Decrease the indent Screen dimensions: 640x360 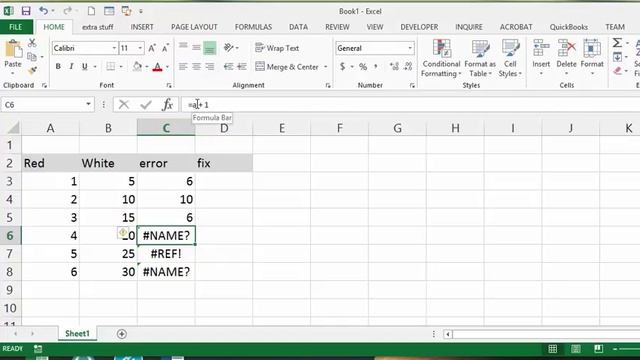229,67
